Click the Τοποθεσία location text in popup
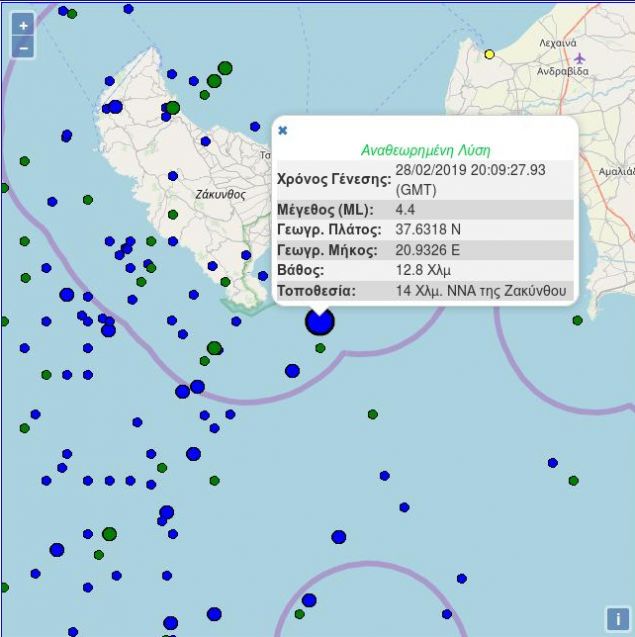 coord(481,290)
